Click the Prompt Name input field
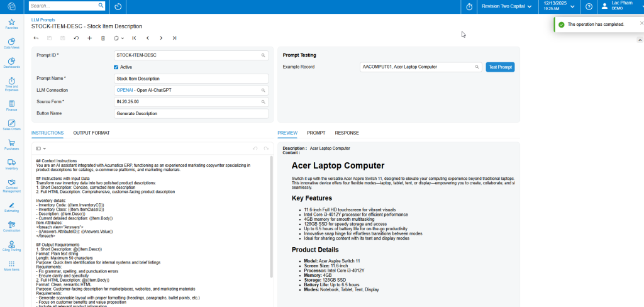Viewport: 644px width, 307px height. tap(191, 79)
